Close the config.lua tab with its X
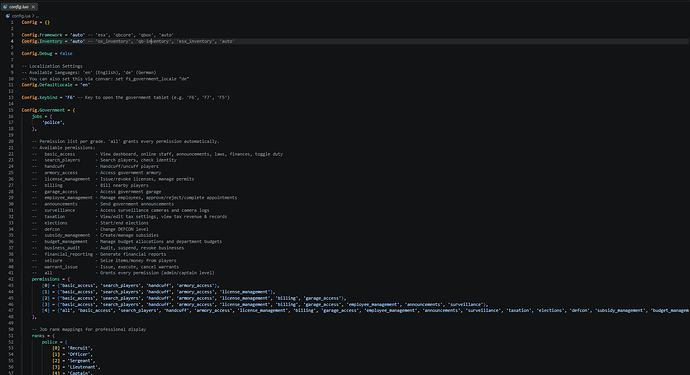The height and width of the screenshot is (375, 690). pos(33,7)
